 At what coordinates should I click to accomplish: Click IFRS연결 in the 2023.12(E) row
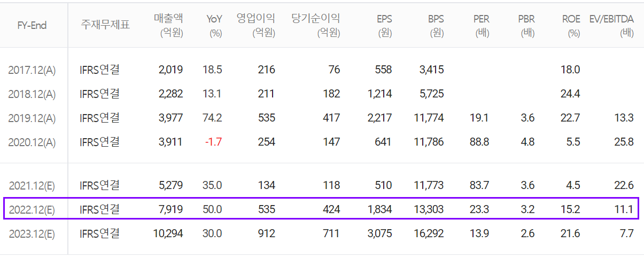coord(99,233)
